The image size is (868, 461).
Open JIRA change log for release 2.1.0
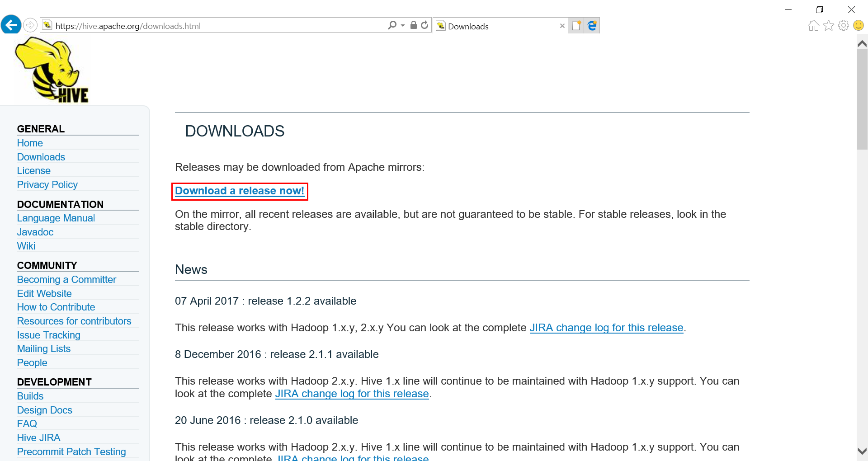tap(353, 457)
